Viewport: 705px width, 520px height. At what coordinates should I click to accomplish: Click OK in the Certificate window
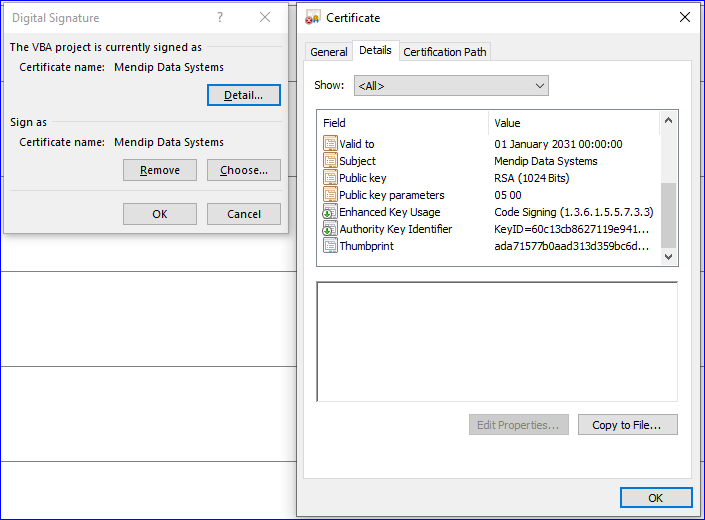[656, 498]
